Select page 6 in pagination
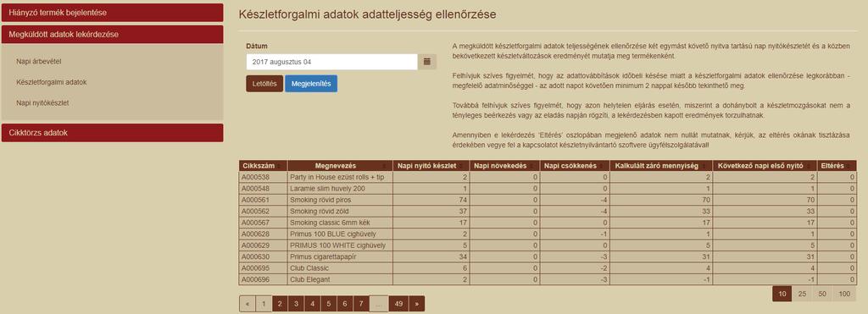This screenshot has height=314, width=868. pyautogui.click(x=344, y=304)
